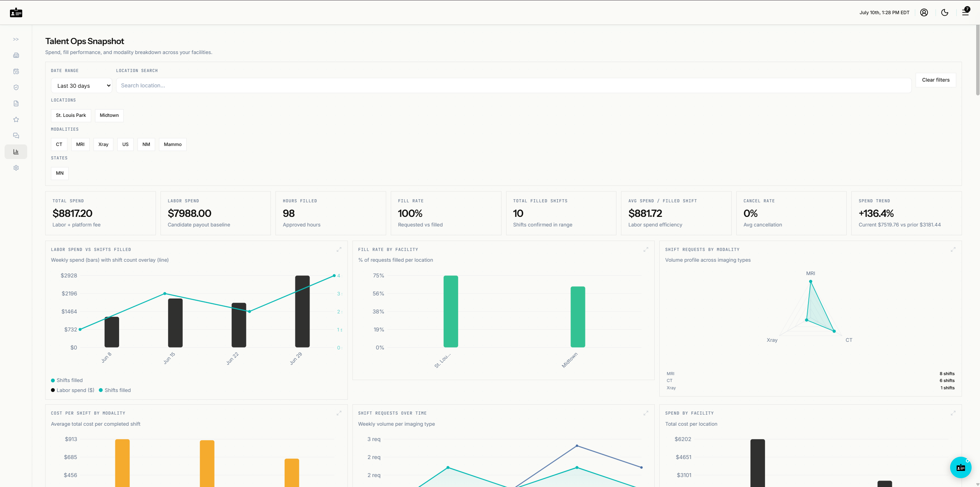Toggle the St. Louis Park location filter

pyautogui.click(x=71, y=115)
